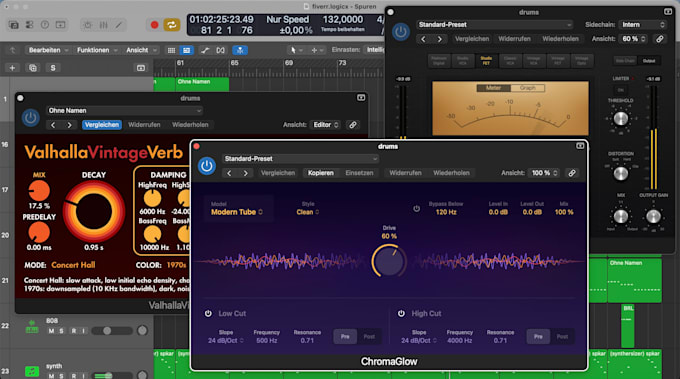Open the Funktionen menu
Image resolution: width=680 pixels, height=379 pixels.
click(x=97, y=50)
